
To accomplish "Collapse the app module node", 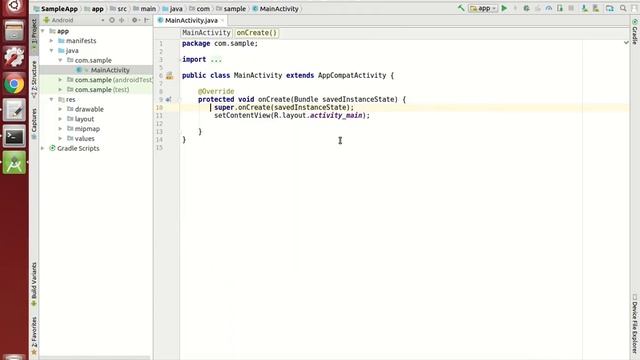I will (x=43, y=31).
